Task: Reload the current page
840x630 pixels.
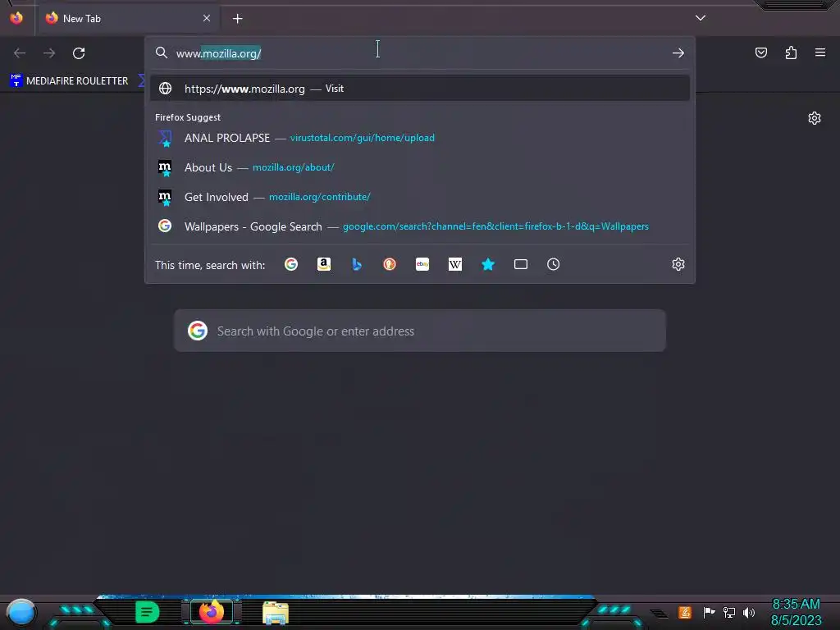Action: point(79,53)
